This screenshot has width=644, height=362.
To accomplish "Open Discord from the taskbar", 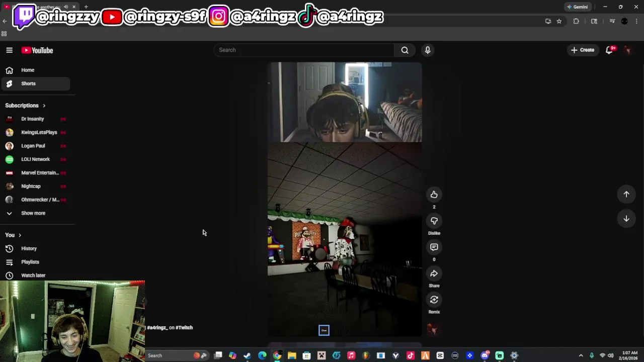I will pos(485,355).
